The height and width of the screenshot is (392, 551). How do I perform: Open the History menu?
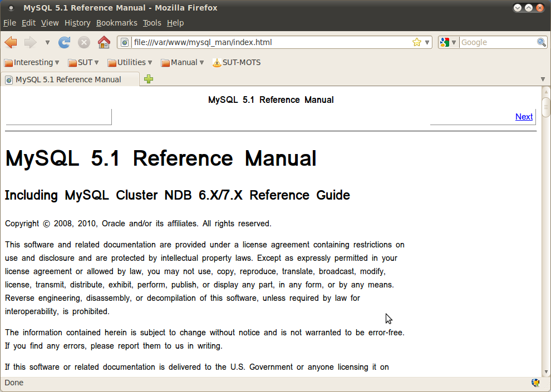(x=77, y=23)
